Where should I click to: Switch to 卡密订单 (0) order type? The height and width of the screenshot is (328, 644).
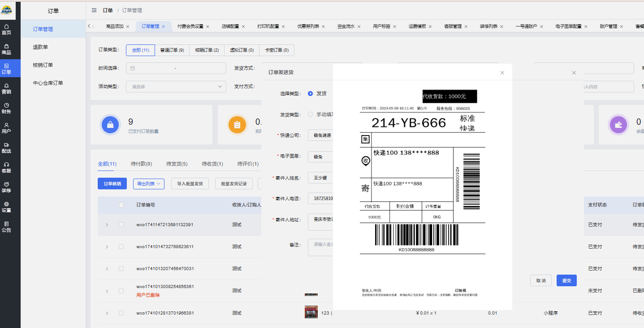coord(277,50)
